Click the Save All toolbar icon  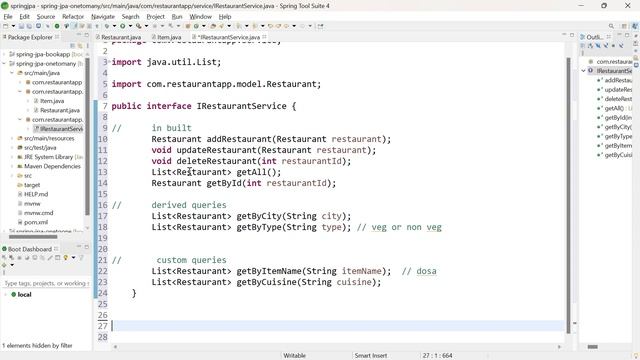coord(29,26)
